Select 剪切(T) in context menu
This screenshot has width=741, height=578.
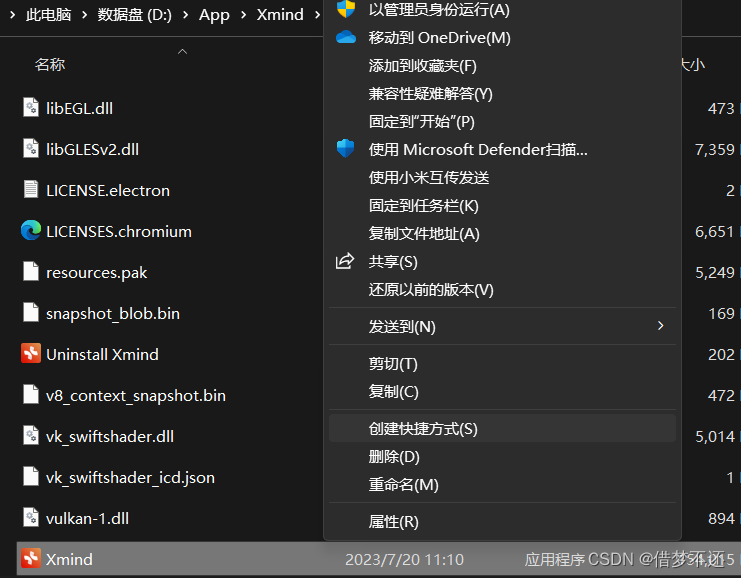click(502, 363)
